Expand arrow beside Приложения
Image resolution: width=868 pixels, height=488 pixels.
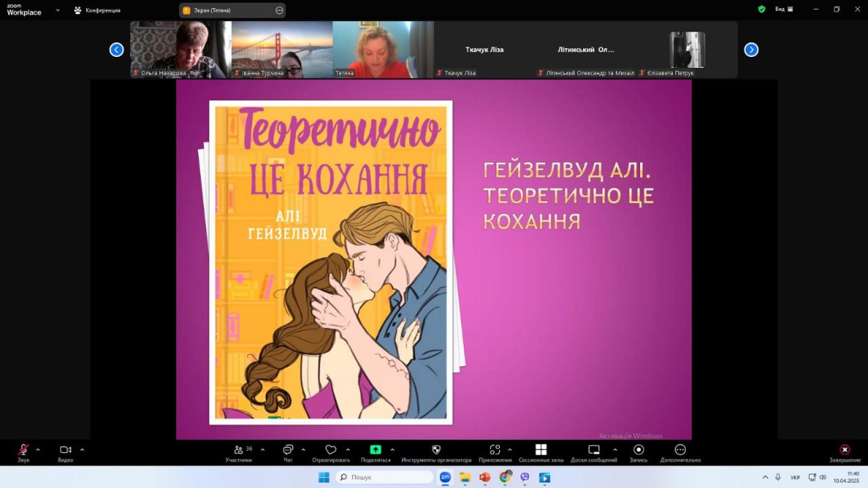coord(510,449)
